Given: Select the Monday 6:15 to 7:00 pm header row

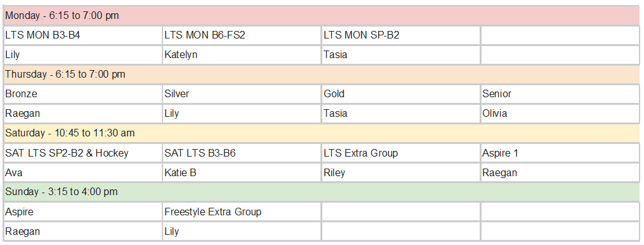Looking at the screenshot, I should pos(322,16).
